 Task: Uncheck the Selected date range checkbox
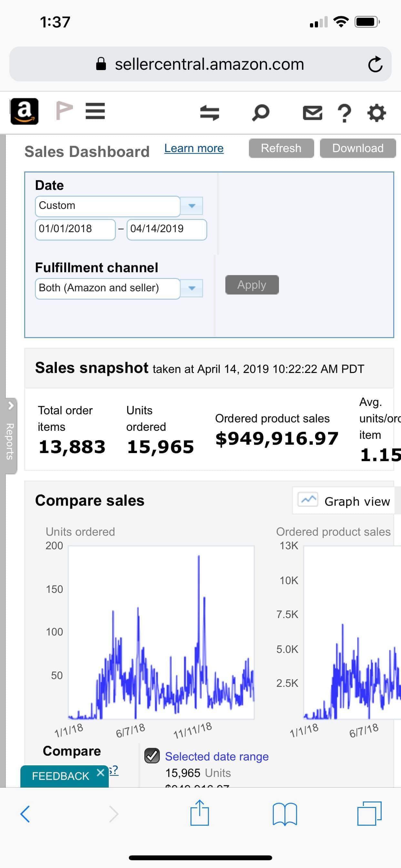tap(152, 756)
